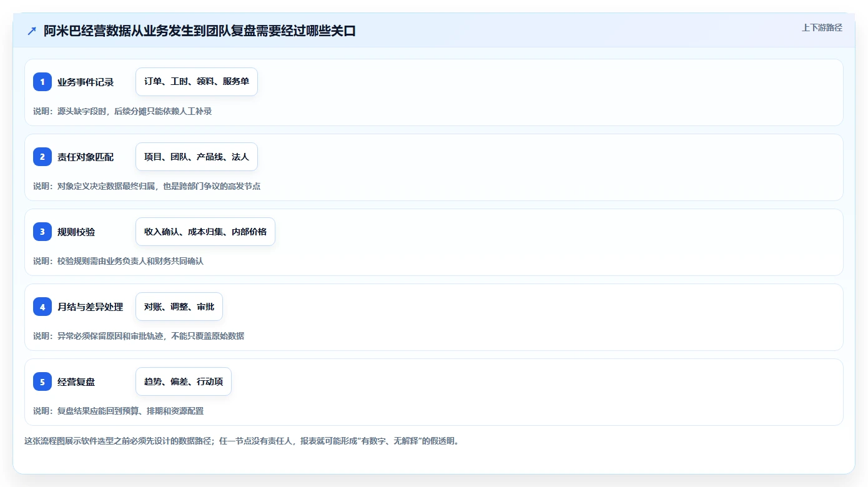Click the step 5 number badge
868x487 pixels.
[x=42, y=381]
